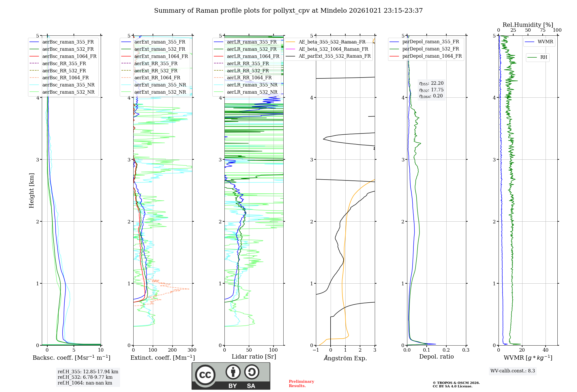Click the Creative Commons CC icon
577x392 pixels.
coord(205,375)
